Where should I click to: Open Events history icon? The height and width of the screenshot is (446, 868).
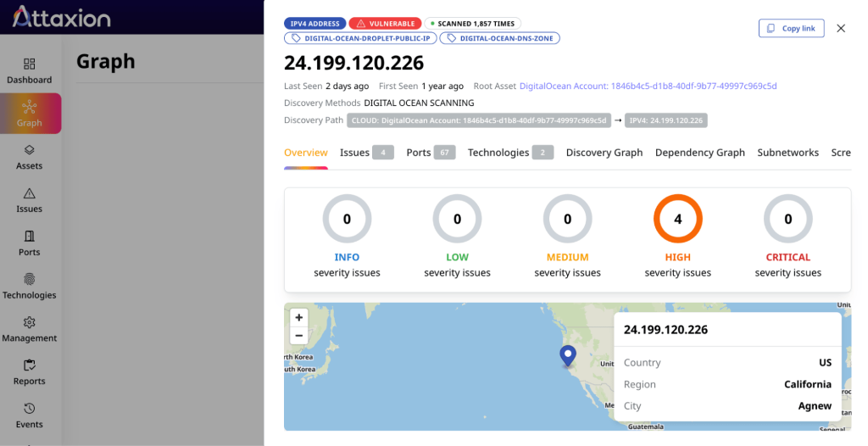[x=30, y=409]
